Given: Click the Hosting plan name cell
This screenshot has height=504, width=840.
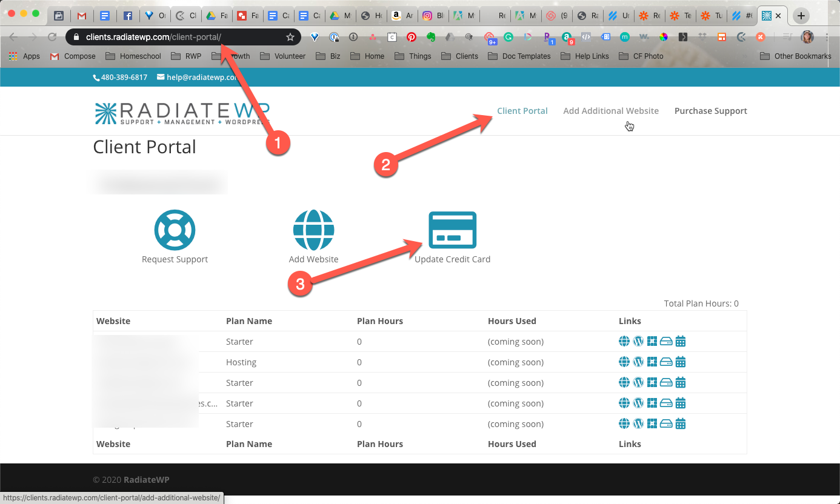Looking at the screenshot, I should pos(241,362).
